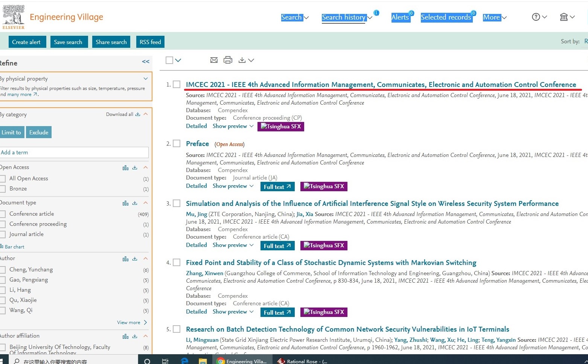The image size is (588, 364).
Task: Collapse the Author affiliation facet
Action: click(x=146, y=336)
